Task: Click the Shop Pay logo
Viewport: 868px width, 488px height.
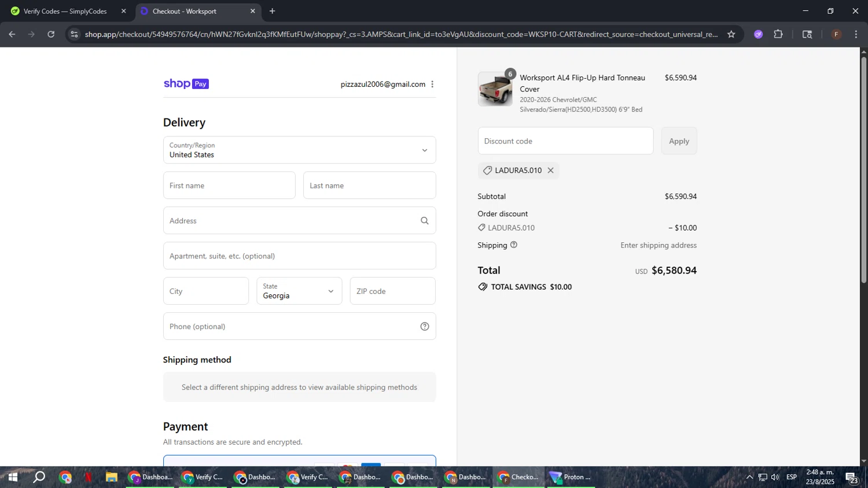Action: coord(186,84)
